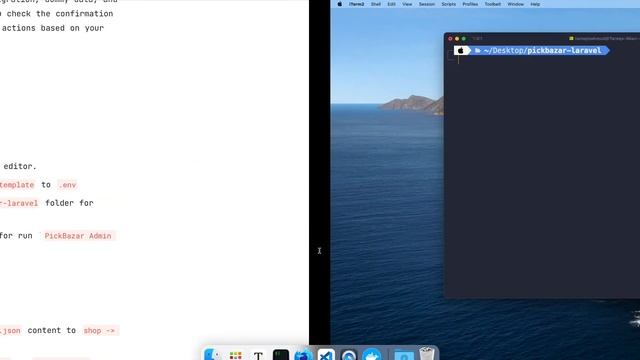Viewport: 640px width, 360px height.
Task: Open the Shell menu
Action: coord(376,4)
